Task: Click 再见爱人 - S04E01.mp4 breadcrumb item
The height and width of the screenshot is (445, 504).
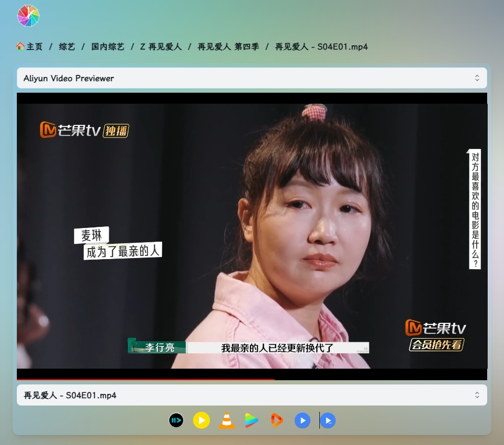Action: tap(321, 47)
